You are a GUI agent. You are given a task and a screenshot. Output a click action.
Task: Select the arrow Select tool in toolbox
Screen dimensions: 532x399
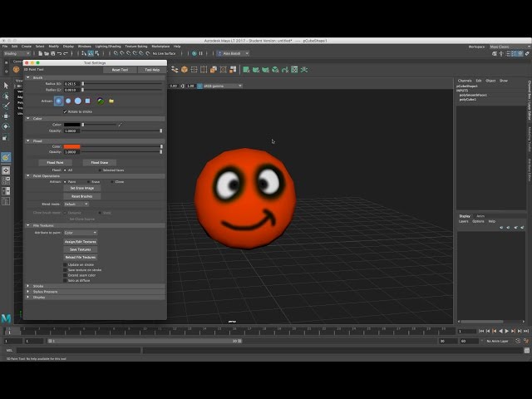tap(6, 85)
